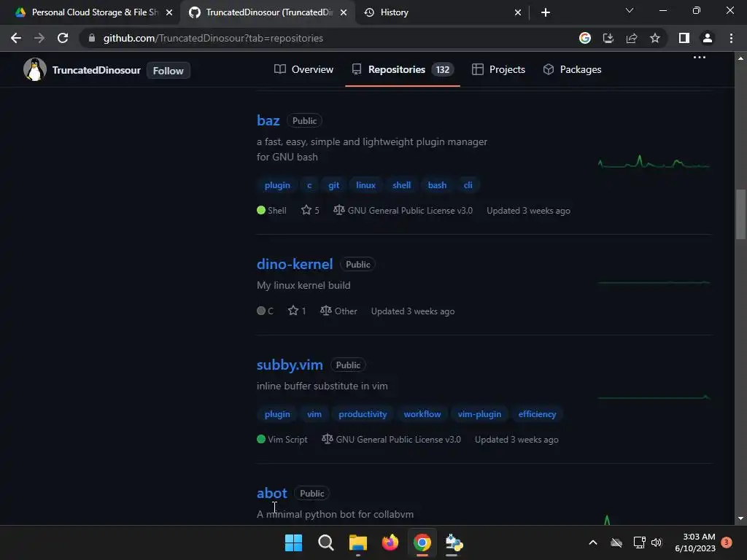This screenshot has height=560, width=747.
Task: Click the shell topic tag
Action: [x=402, y=185]
